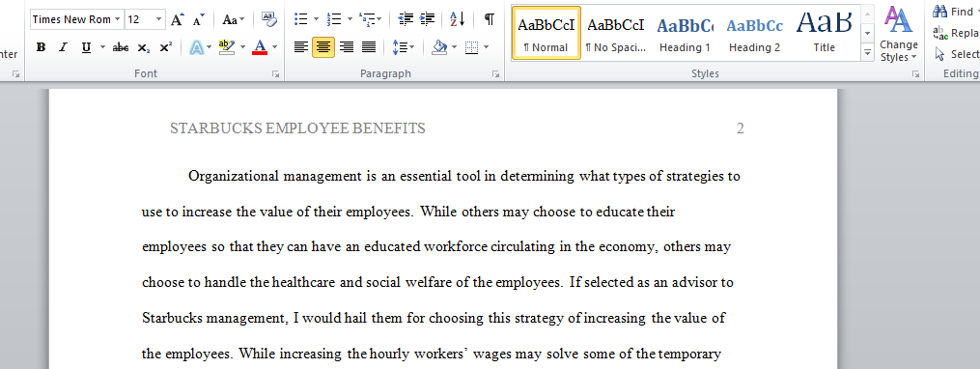
Task: Open Styles pane launcher
Action: (916, 74)
